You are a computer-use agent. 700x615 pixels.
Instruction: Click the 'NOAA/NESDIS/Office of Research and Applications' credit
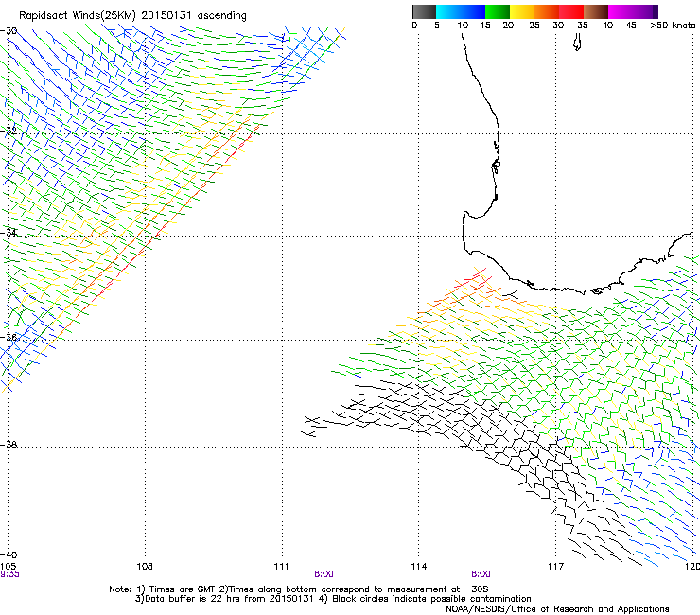(557, 609)
